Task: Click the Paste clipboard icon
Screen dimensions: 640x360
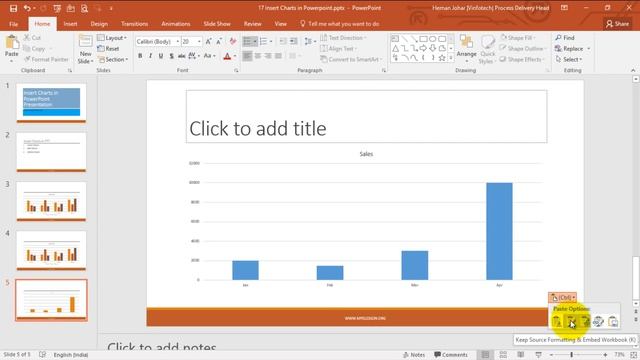Action: [x=12, y=42]
